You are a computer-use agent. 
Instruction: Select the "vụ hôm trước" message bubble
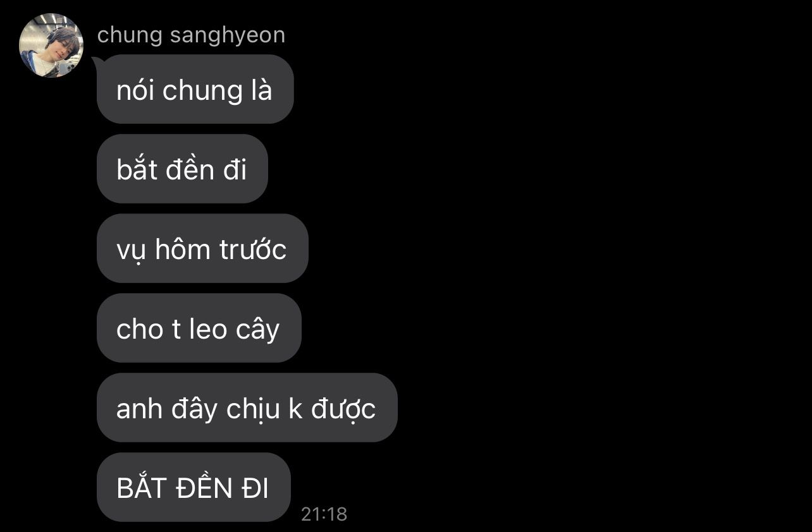click(202, 248)
